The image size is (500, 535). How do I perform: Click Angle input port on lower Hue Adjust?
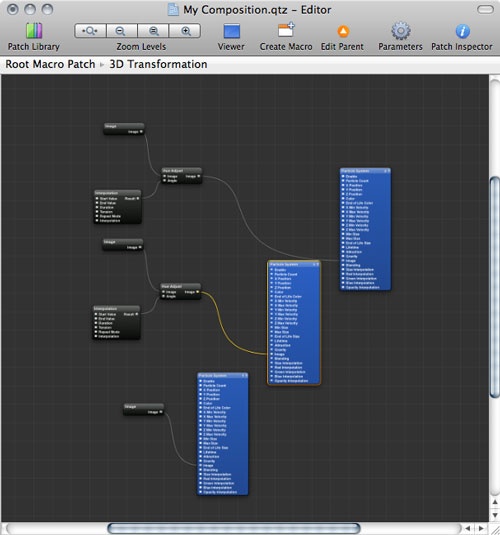[163, 296]
